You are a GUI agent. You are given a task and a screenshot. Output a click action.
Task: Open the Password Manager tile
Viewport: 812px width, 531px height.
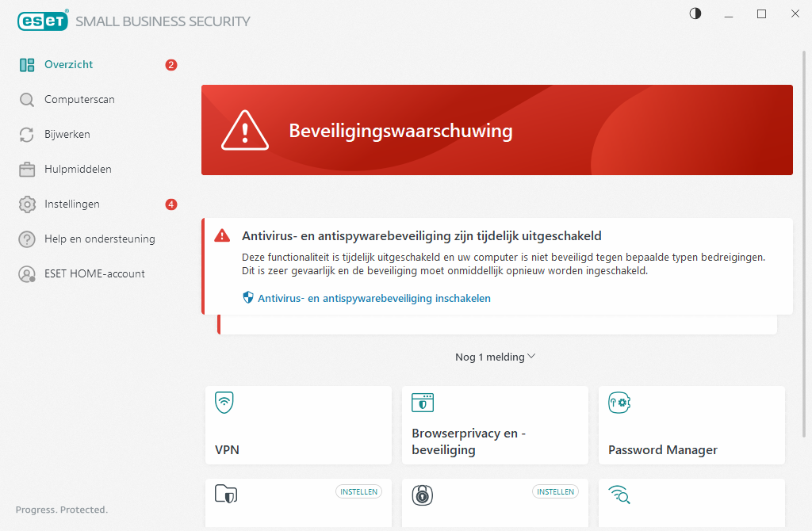point(691,425)
